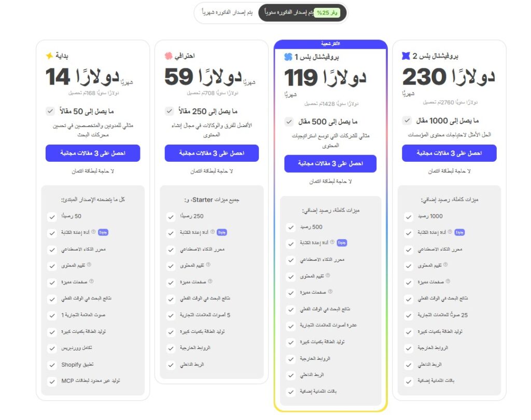Start the free trial on the 119 dollar plan
Screen dimensions: 531x420
330,164
